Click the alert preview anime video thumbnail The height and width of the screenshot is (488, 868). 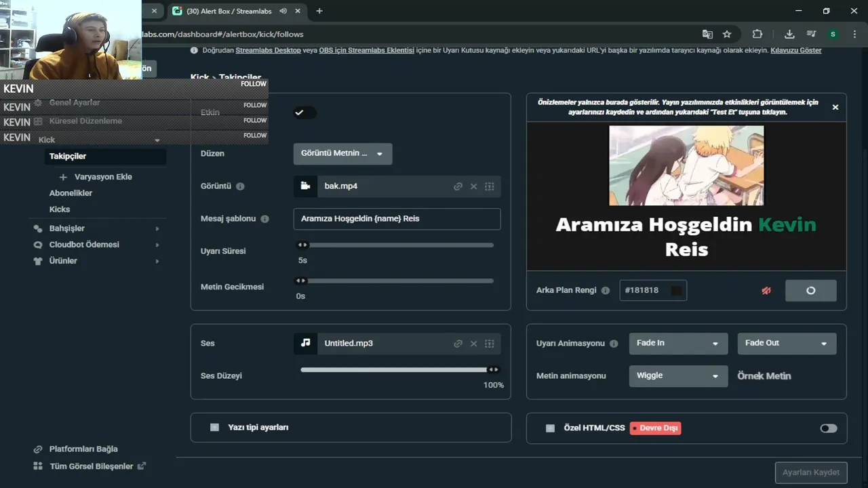686,165
